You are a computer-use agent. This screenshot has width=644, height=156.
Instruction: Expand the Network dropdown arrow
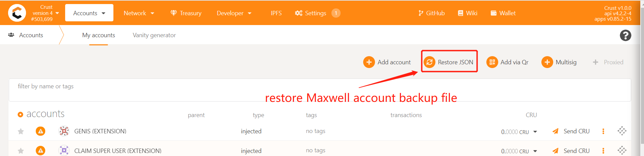(x=152, y=13)
